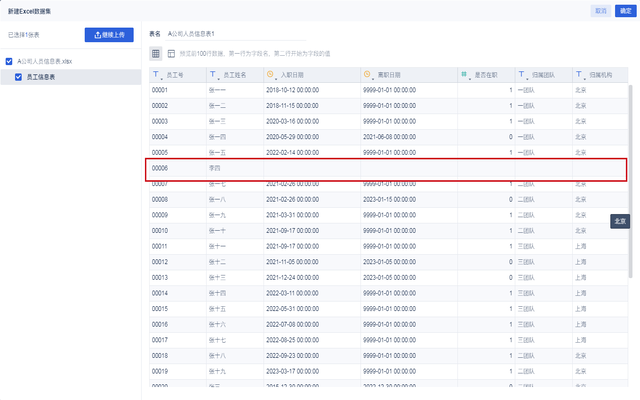Image resolution: width=640 pixels, height=400 pixels.
Task: Click the 归属机构 column header text
Action: tap(600, 75)
